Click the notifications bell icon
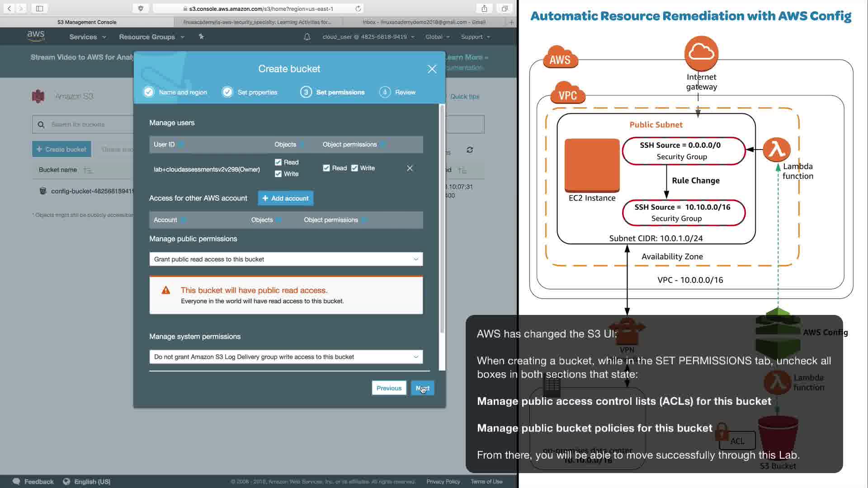This screenshot has width=868, height=488. coord(307,37)
